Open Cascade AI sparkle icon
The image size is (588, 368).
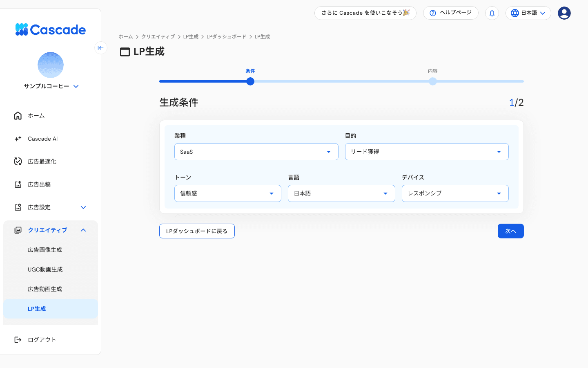[x=18, y=139]
